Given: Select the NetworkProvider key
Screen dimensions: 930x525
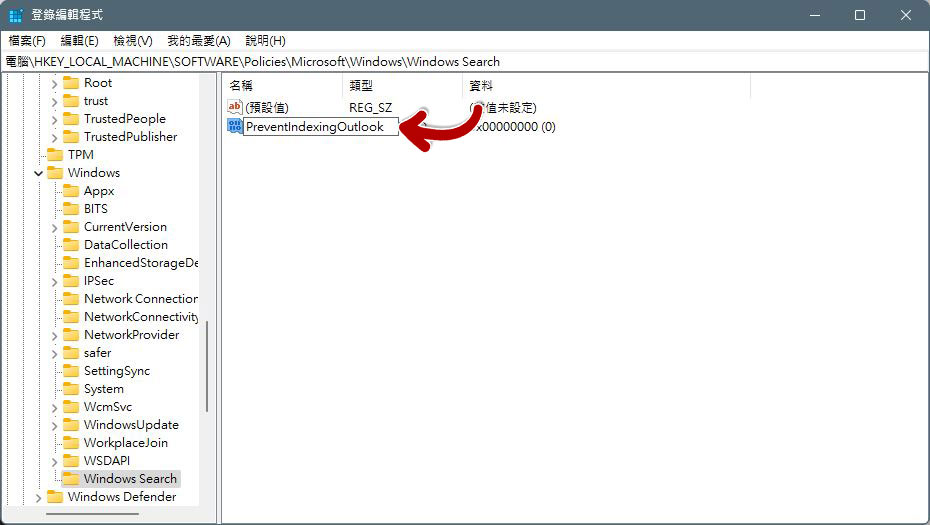Looking at the screenshot, I should pos(131,335).
